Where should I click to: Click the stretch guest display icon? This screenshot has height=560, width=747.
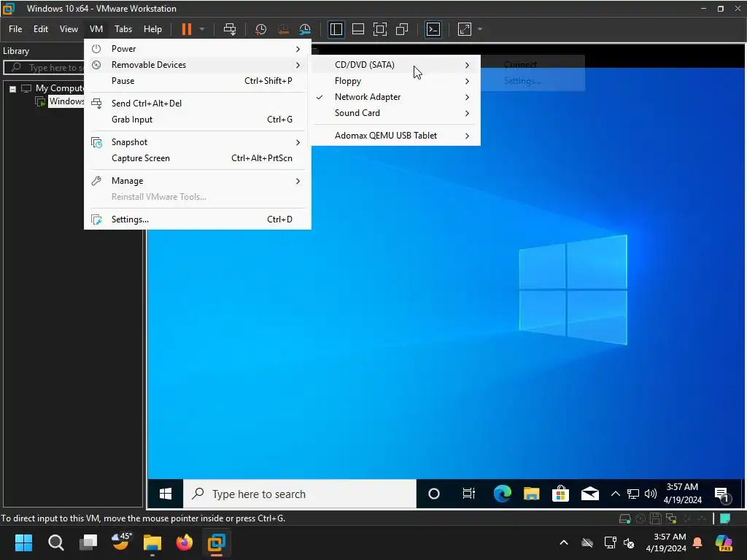[x=465, y=29]
